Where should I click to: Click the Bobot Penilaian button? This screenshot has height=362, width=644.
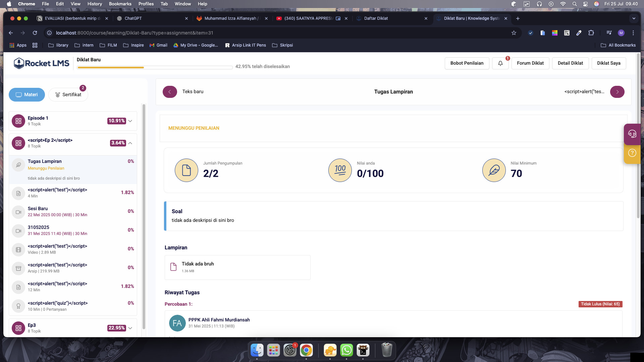[x=467, y=63]
